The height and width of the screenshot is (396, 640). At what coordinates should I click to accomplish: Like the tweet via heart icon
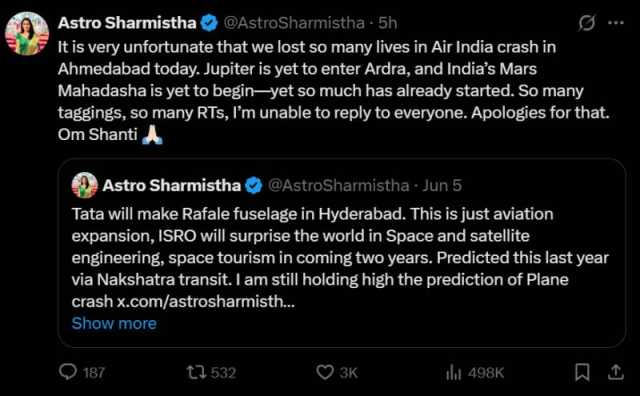[325, 372]
